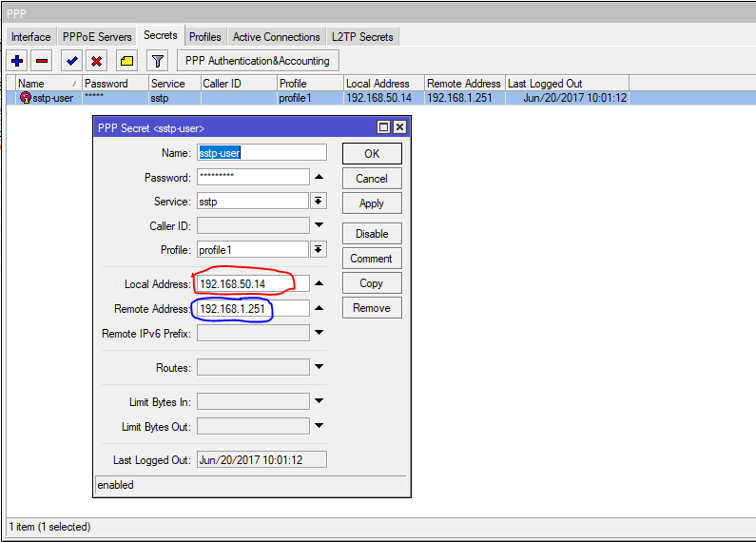Select the sstp-user row icon

tap(26, 98)
